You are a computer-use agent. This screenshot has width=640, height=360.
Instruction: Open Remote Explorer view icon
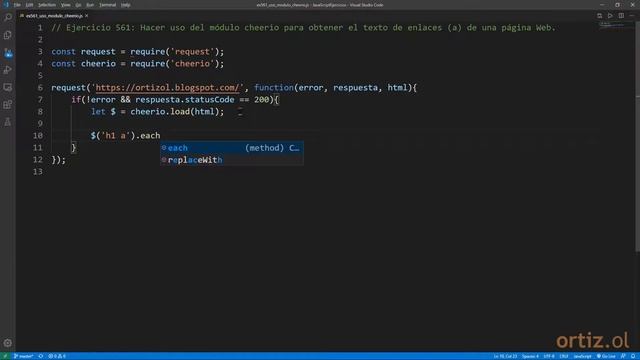(x=8, y=87)
